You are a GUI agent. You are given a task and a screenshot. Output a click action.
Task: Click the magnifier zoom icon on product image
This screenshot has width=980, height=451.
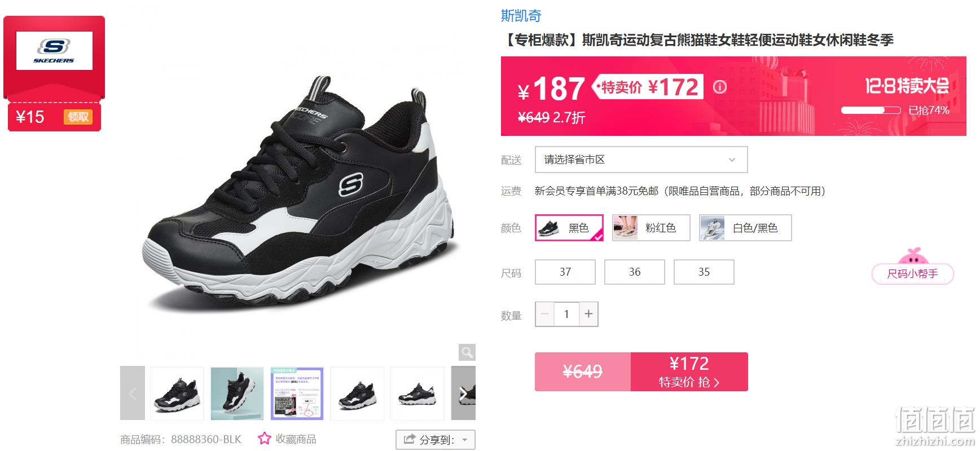tap(467, 352)
